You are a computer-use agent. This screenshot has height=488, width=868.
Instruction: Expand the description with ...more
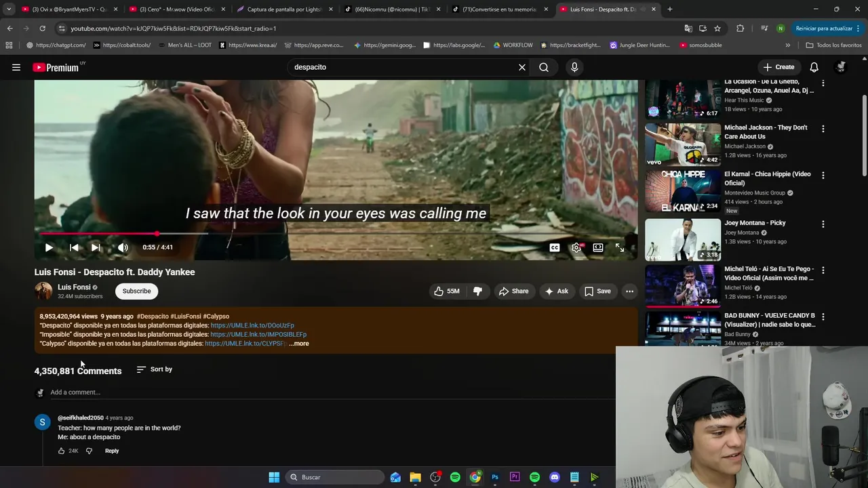[299, 344]
